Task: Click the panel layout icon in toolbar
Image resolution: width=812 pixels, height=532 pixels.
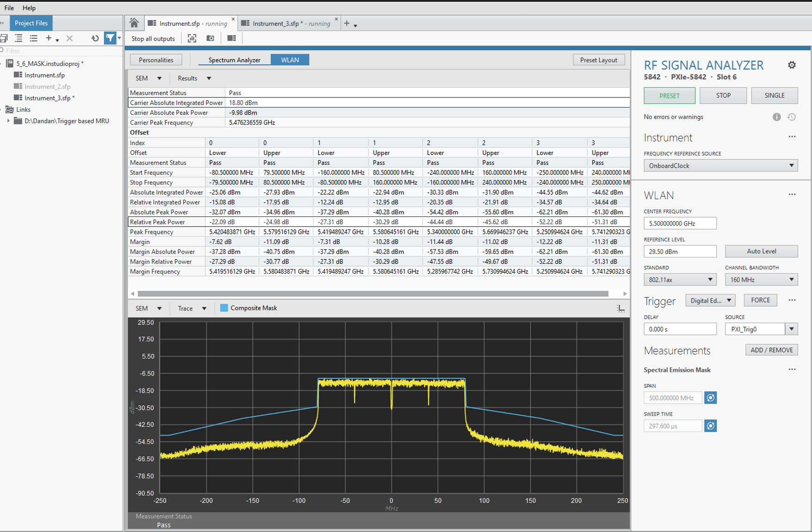Action: tap(232, 38)
